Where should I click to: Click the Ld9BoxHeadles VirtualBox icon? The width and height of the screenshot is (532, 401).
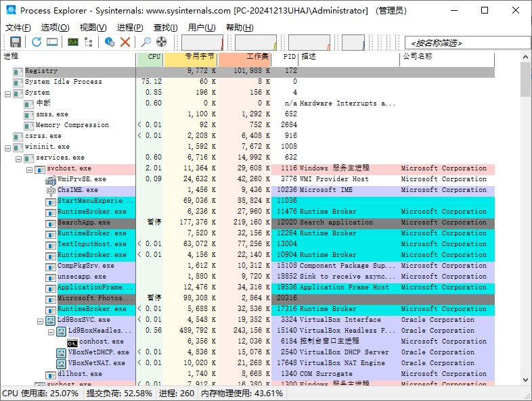tap(62, 331)
